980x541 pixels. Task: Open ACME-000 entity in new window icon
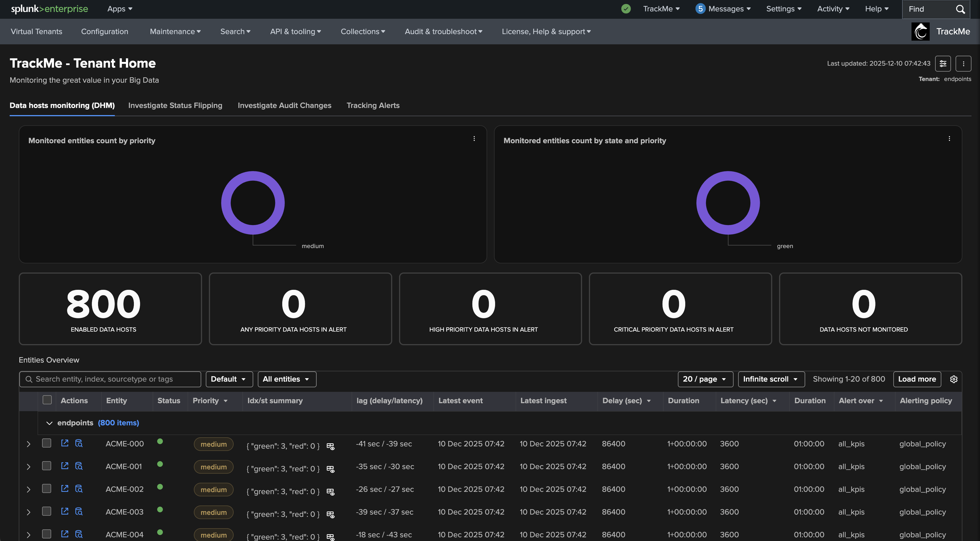point(65,443)
